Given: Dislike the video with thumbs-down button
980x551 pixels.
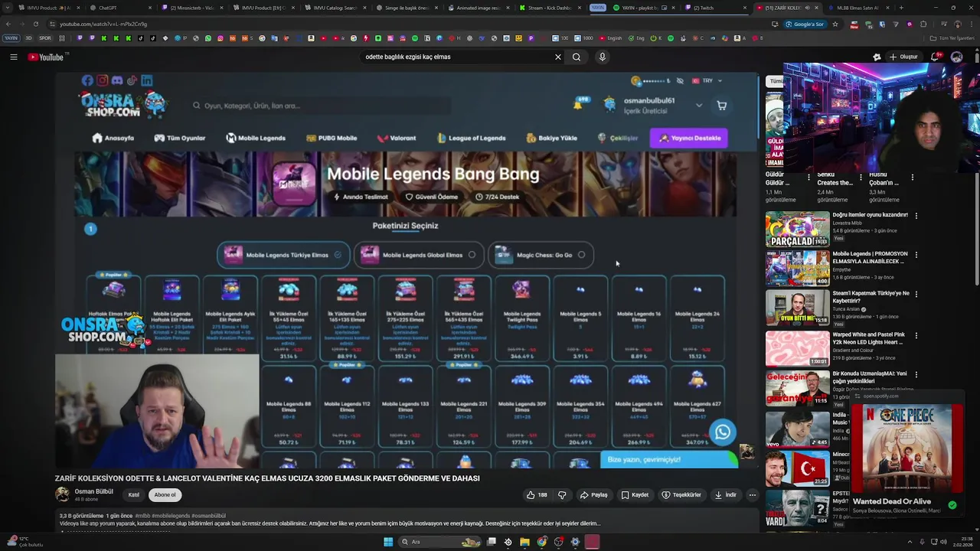Looking at the screenshot, I should [x=562, y=495].
